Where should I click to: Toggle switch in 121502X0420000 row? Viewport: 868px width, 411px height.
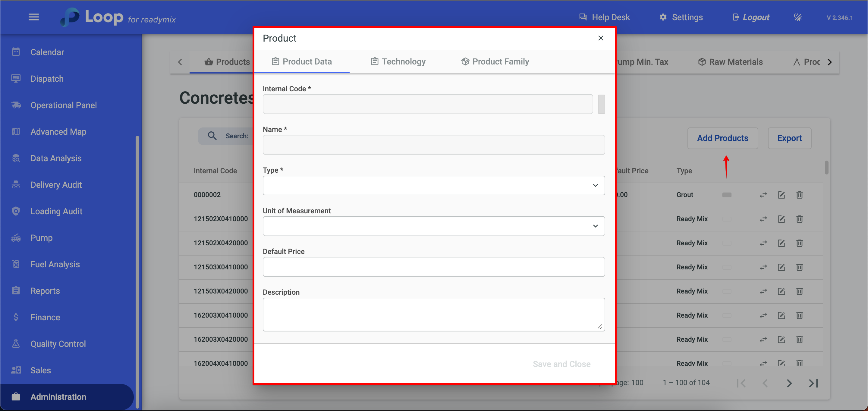click(727, 243)
